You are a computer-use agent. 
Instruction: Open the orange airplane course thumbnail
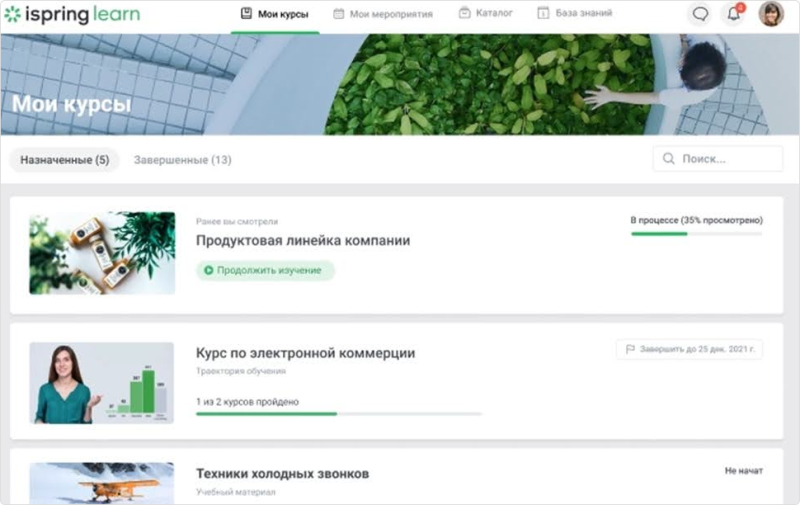tap(102, 483)
